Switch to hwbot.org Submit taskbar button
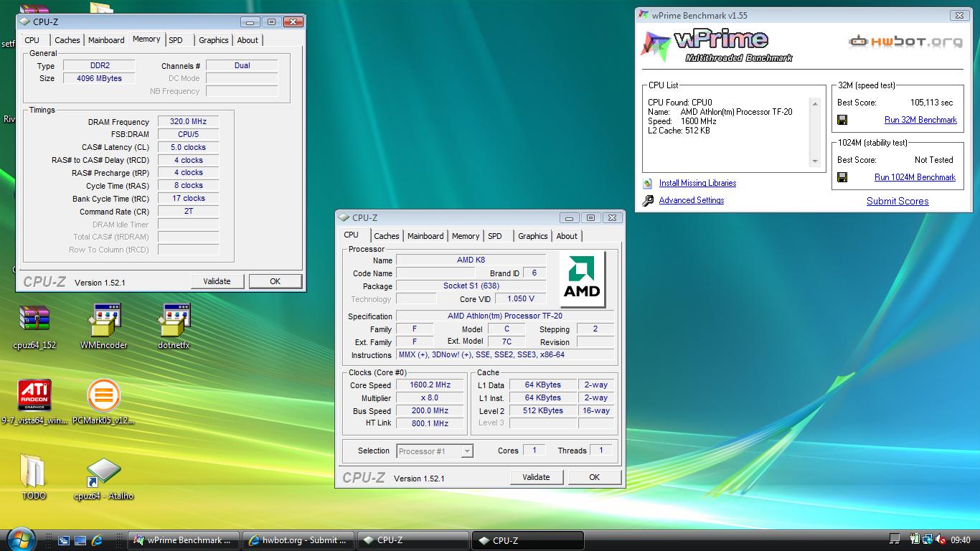980x551 pixels. (298, 540)
